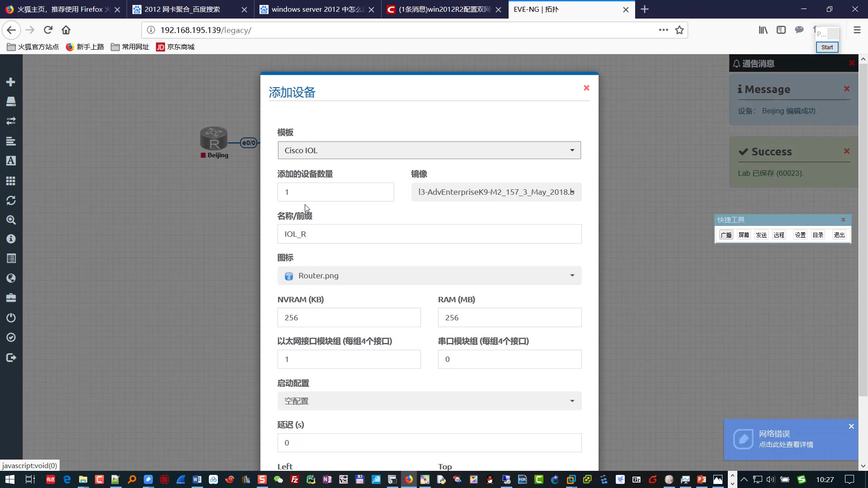
Task: Reload the current page
Action: [48, 30]
